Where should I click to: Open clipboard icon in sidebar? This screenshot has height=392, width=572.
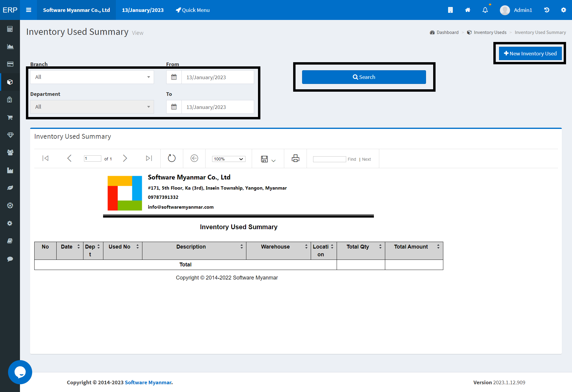click(10, 99)
